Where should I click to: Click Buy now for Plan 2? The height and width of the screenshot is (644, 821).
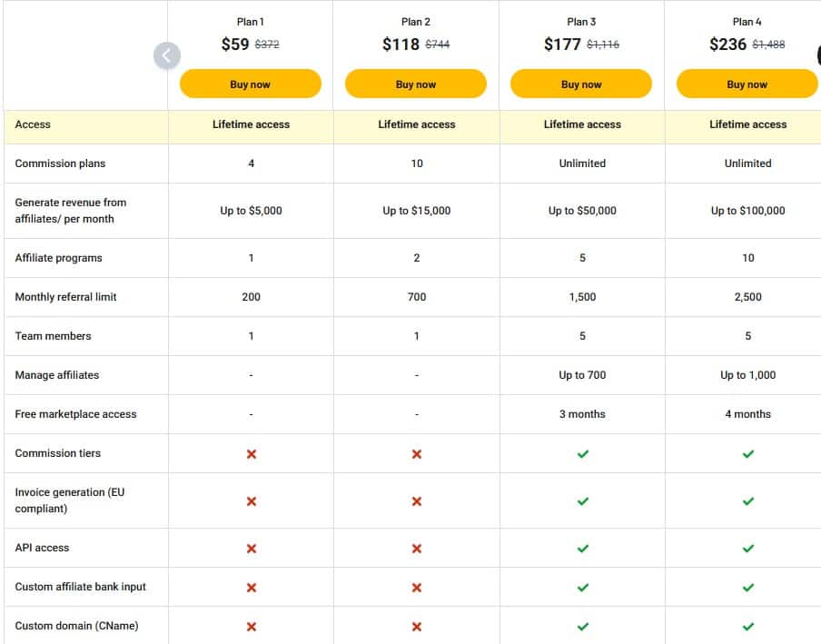(416, 84)
